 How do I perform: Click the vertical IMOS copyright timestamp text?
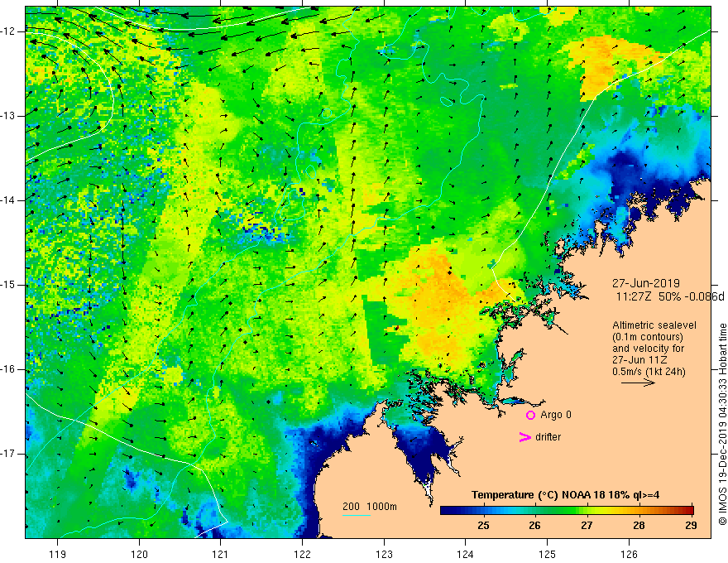tap(722, 425)
